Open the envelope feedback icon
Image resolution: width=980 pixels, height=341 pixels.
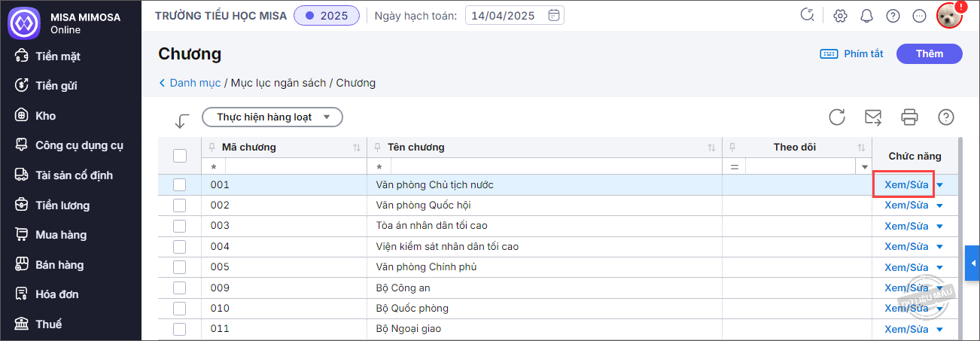pos(873,117)
